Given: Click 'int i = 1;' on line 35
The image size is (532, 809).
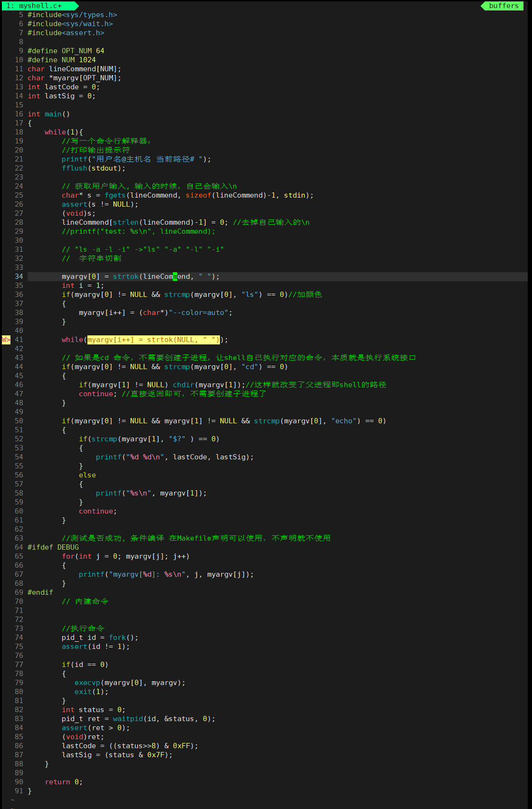Looking at the screenshot, I should coord(83,286).
